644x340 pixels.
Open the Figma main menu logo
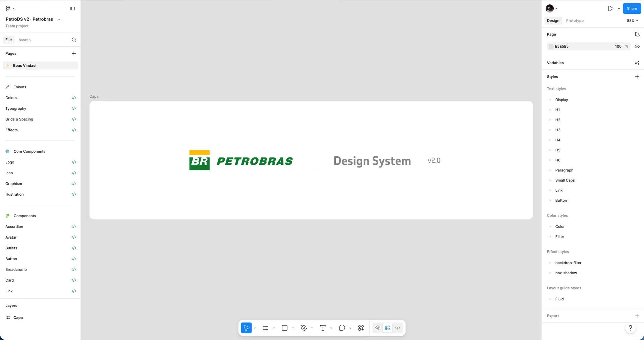coord(8,8)
